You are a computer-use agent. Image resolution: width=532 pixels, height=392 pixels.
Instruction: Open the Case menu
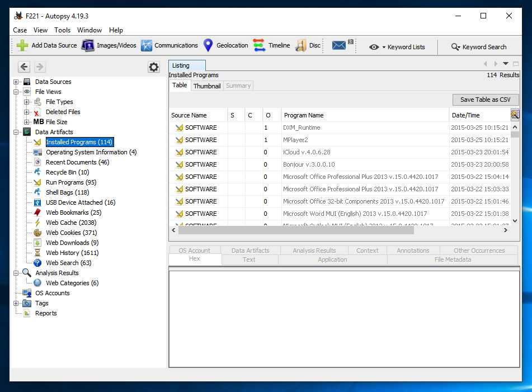20,30
